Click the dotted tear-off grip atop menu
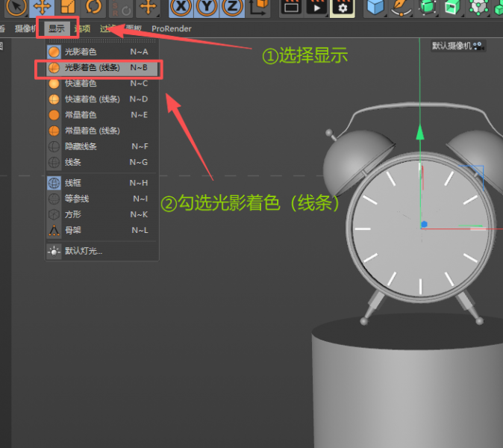503x448 pixels. [x=102, y=41]
